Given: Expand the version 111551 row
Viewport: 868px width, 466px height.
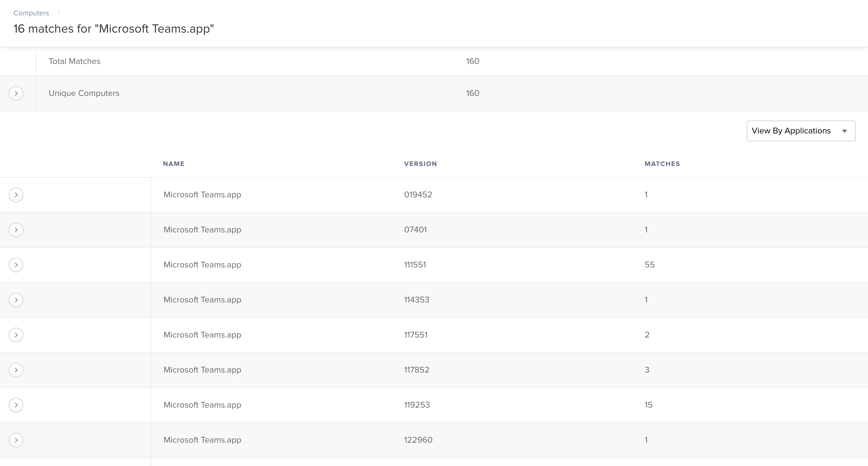Looking at the screenshot, I should tap(16, 265).
